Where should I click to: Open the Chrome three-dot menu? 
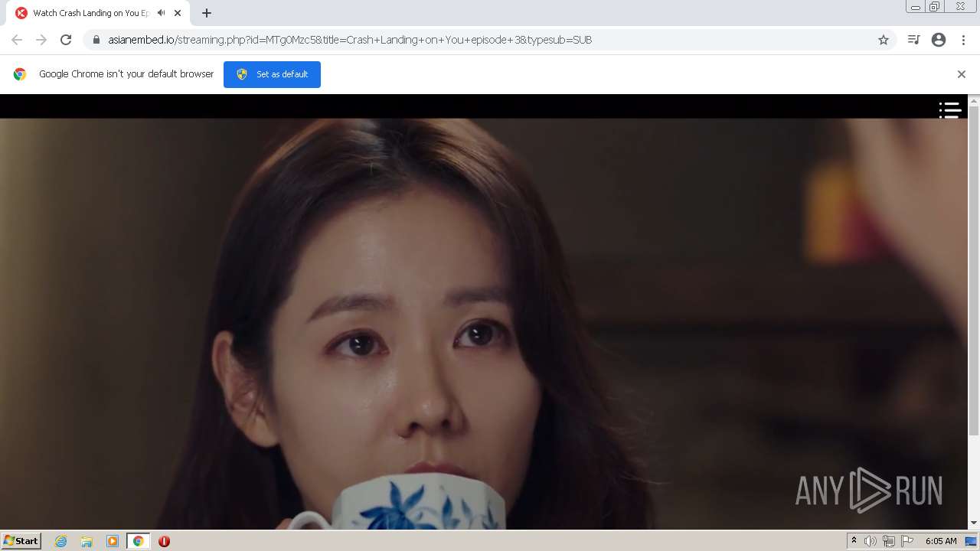963,40
